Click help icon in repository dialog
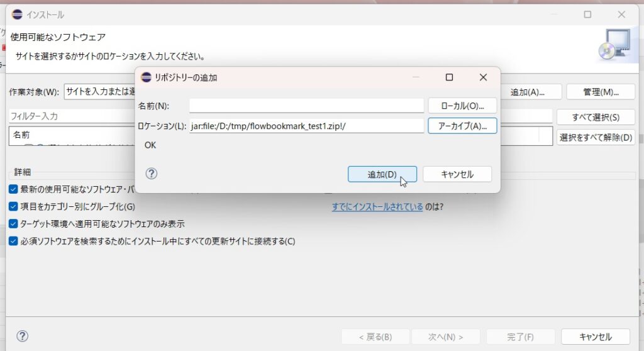 (x=151, y=174)
